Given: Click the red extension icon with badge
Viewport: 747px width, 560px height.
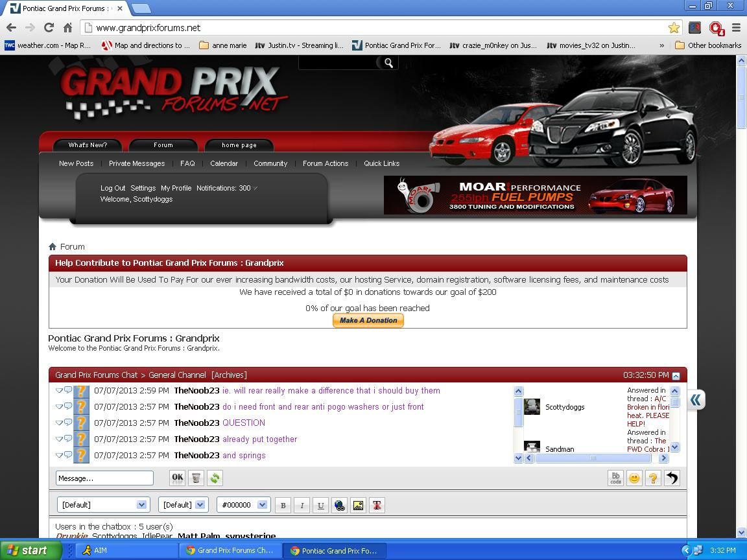Looking at the screenshot, I should click(x=716, y=28).
